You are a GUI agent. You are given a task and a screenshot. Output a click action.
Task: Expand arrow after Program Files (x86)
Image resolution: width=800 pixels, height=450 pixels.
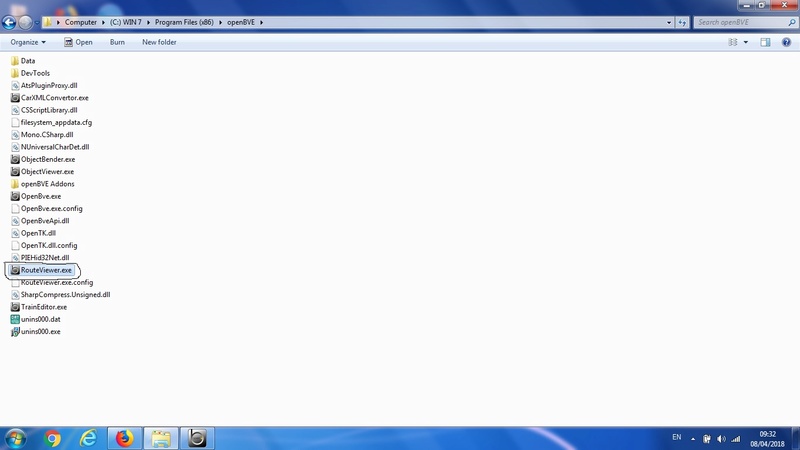tap(220, 22)
